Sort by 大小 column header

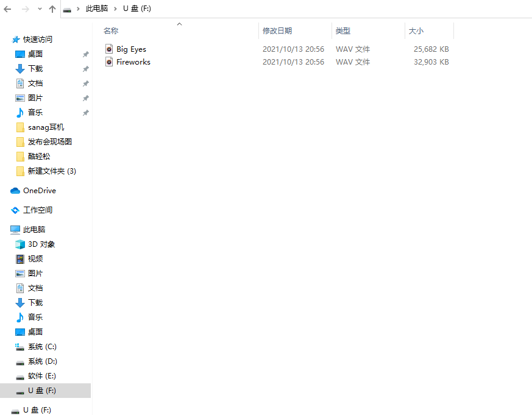pyautogui.click(x=416, y=31)
